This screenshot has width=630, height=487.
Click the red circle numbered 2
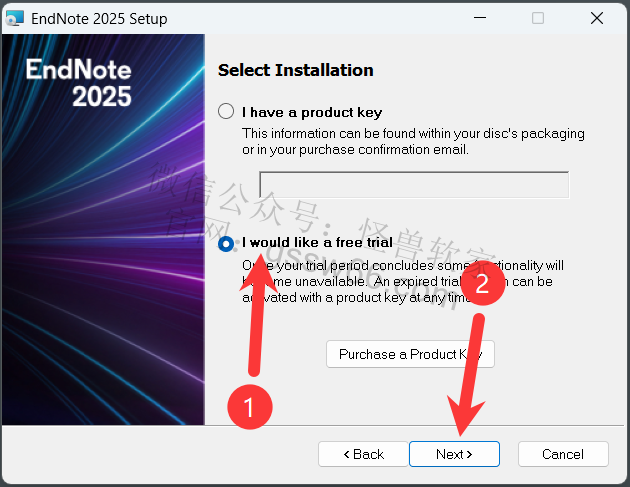481,284
